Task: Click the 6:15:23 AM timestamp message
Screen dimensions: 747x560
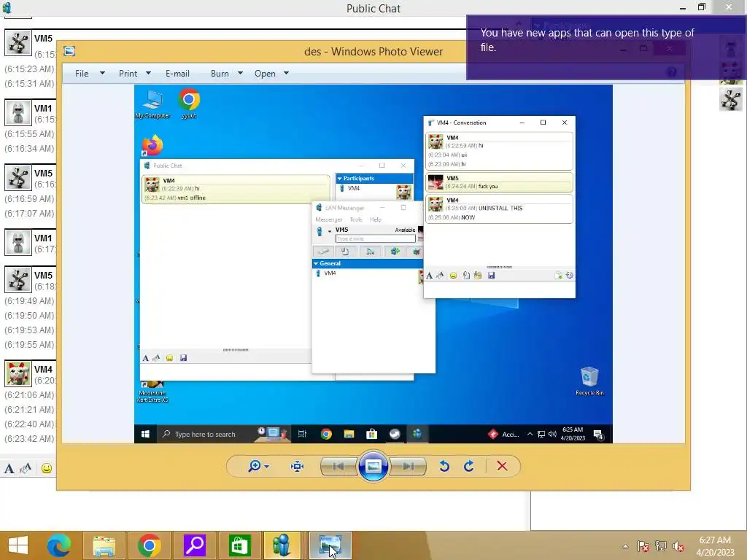Action: click(29, 69)
